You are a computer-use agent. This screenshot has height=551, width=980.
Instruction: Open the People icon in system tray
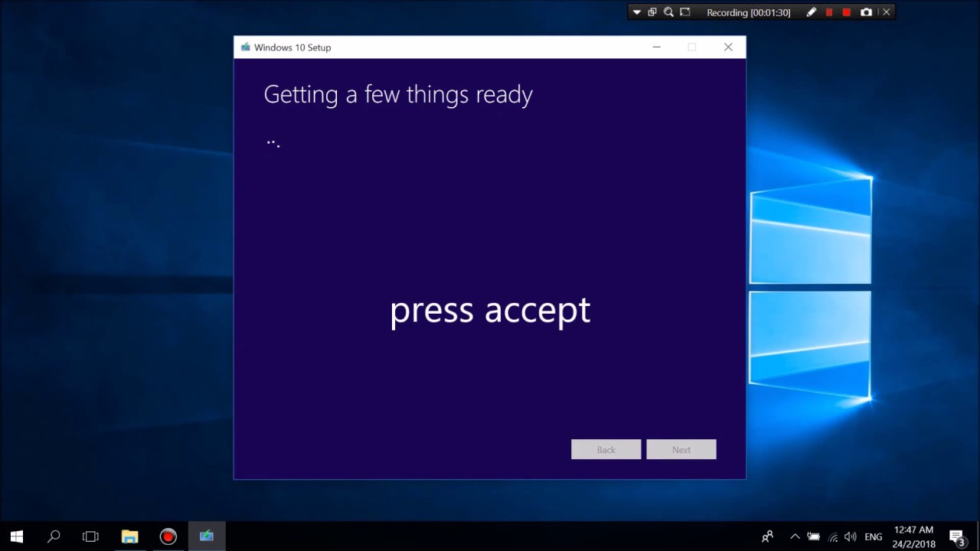pos(767,536)
